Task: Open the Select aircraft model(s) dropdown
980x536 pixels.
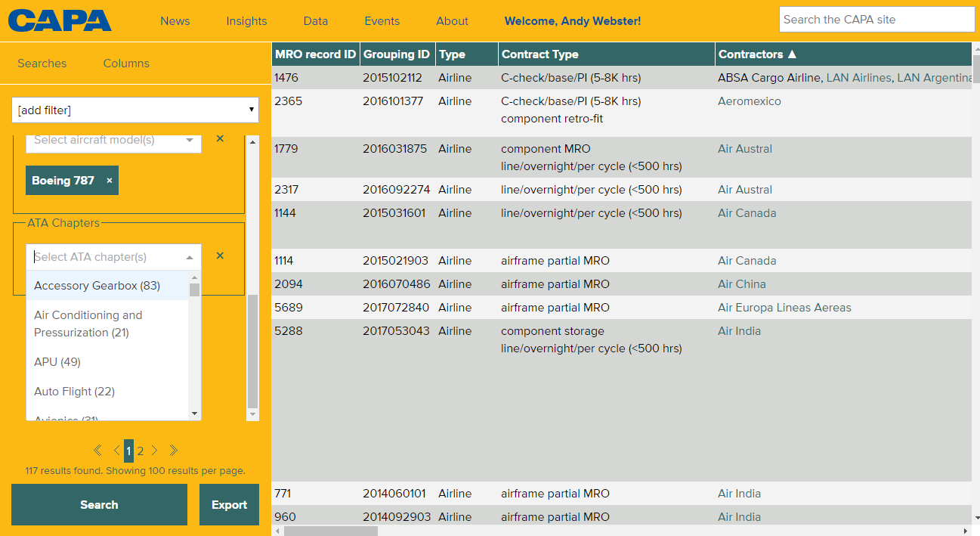Action: 114,140
